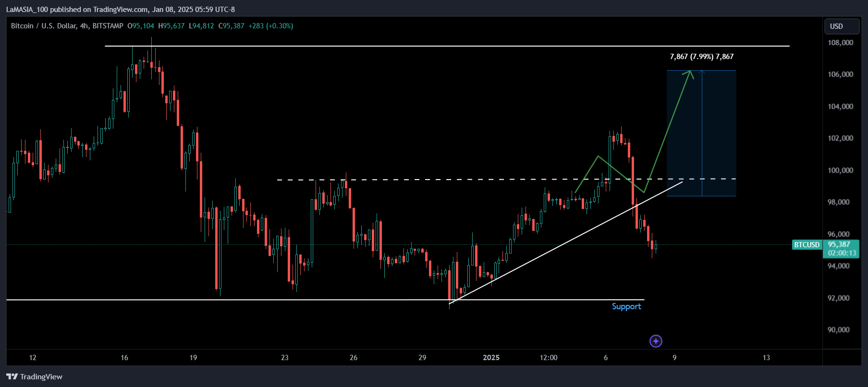The image size is (868, 387).
Task: Click the 102,000 price axis label
Action: pos(840,138)
